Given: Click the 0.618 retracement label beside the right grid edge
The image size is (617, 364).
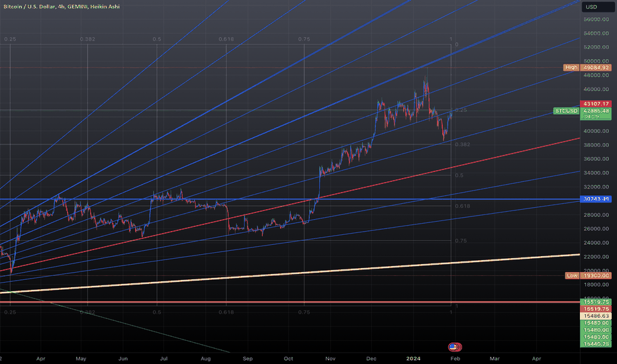Looking at the screenshot, I should 462,206.
